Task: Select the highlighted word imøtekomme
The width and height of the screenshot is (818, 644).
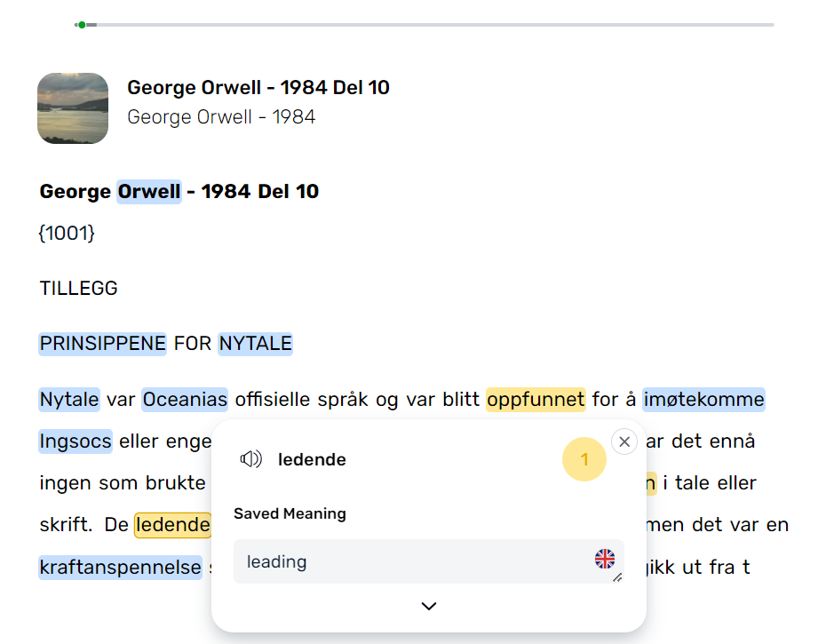Action: pos(703,399)
